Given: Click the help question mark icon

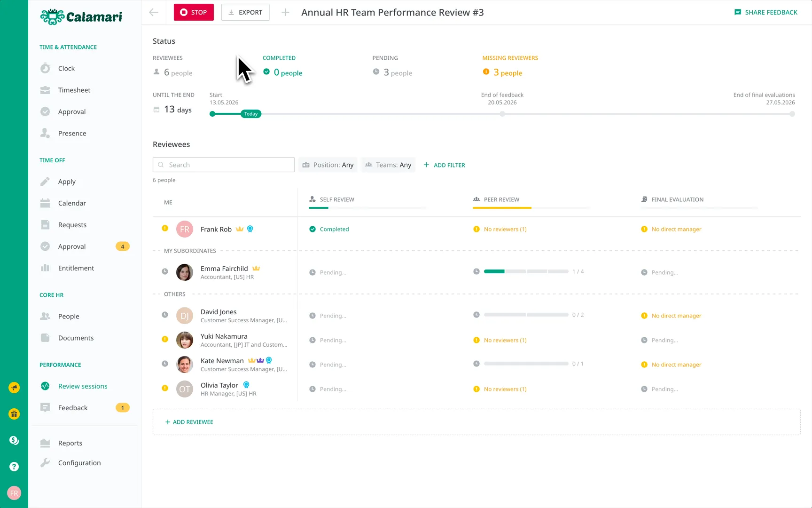Looking at the screenshot, I should click(x=14, y=467).
